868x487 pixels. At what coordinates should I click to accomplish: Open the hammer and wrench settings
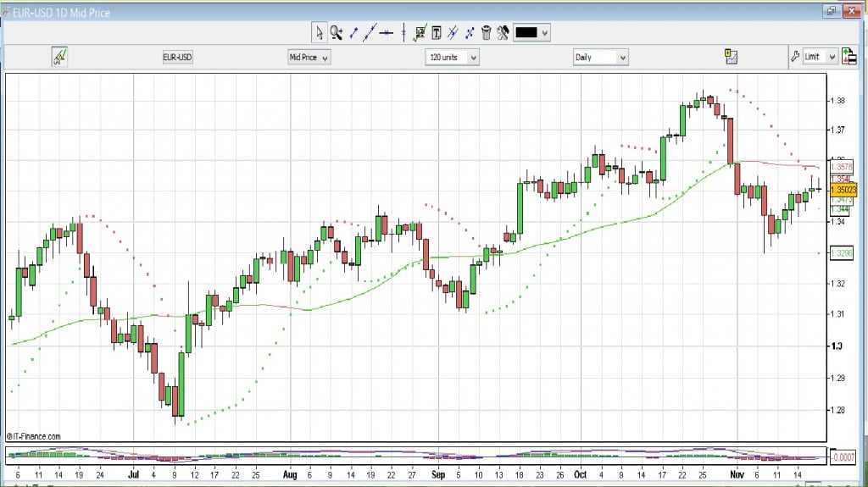pos(503,33)
